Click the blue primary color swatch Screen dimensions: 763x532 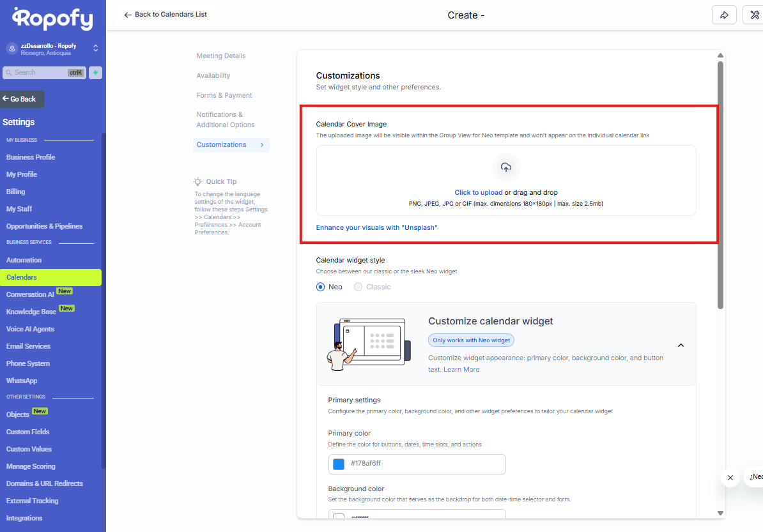339,464
